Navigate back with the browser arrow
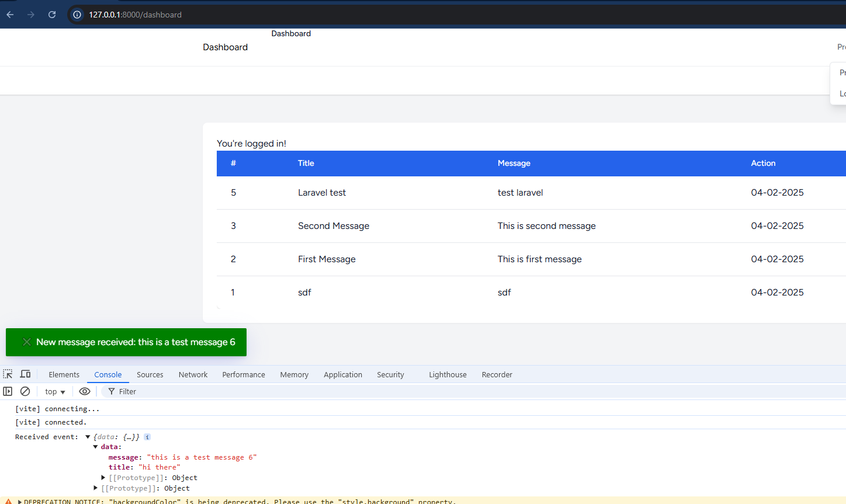The image size is (846, 504). 9,15
